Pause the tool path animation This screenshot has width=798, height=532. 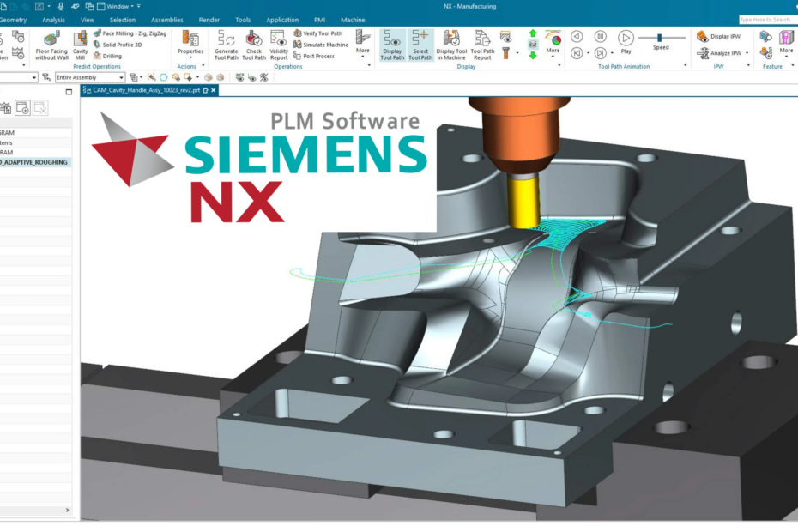pos(601,37)
